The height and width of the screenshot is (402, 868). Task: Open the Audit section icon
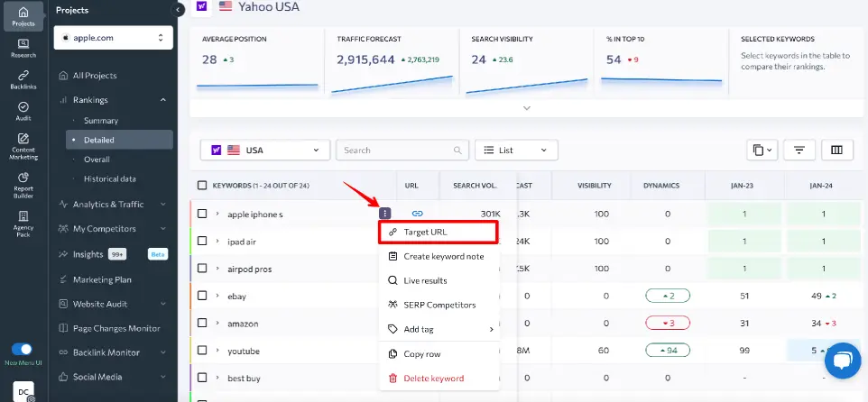(x=23, y=111)
